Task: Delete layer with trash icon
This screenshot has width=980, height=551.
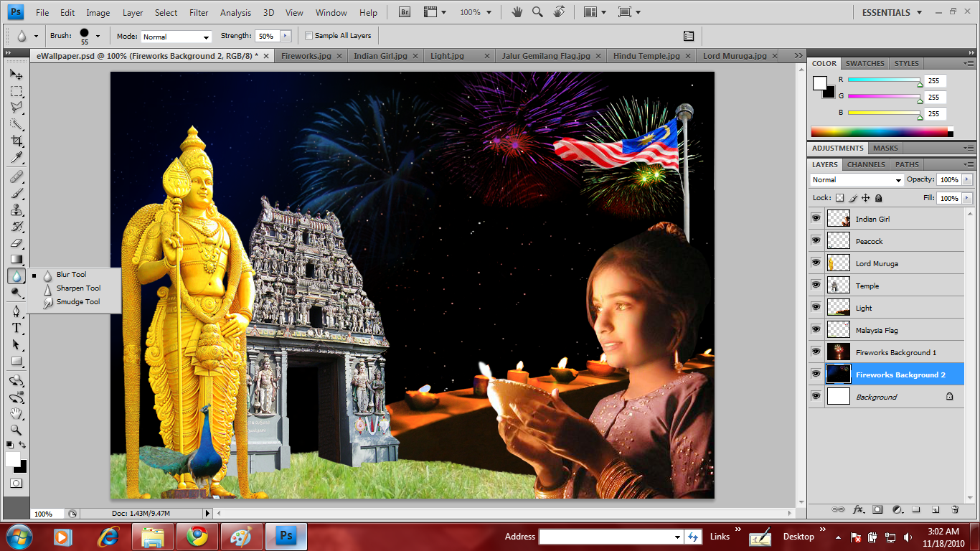Action: tap(955, 509)
